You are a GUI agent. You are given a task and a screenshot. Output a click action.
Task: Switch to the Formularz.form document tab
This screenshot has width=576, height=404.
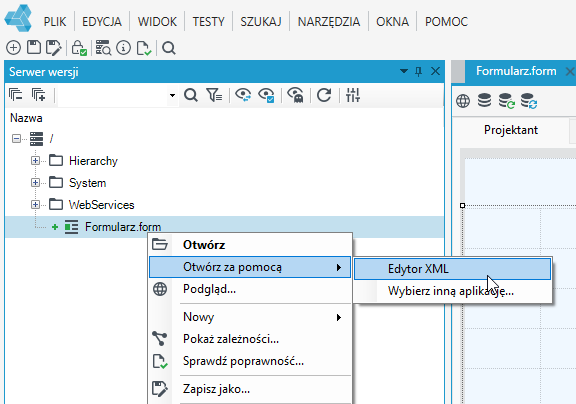click(x=516, y=71)
